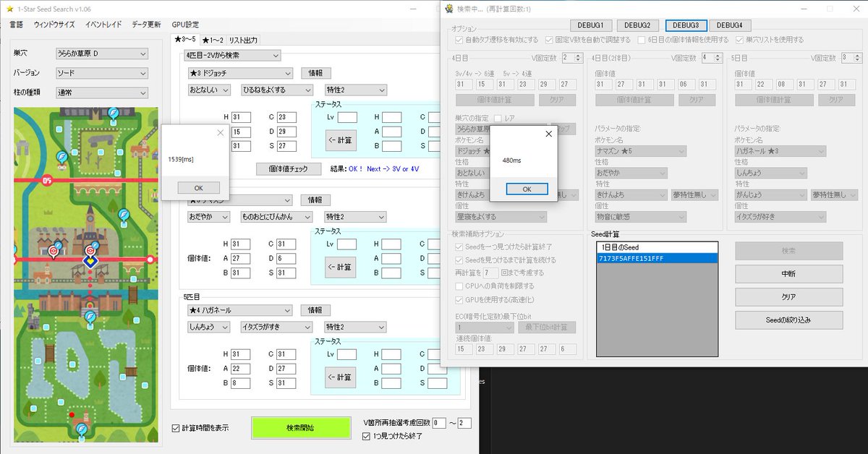Toggle the 計算時間を表示 checkbox
The height and width of the screenshot is (454, 868).
tap(176, 427)
